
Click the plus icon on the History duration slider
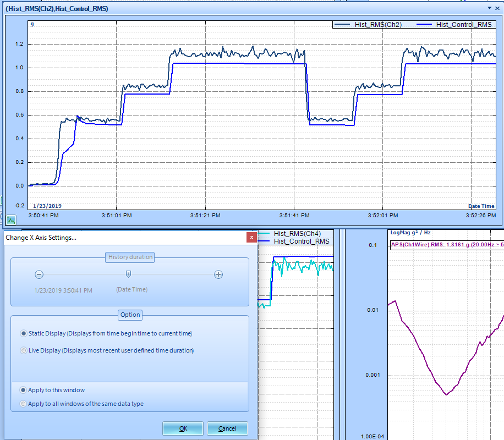(x=218, y=274)
